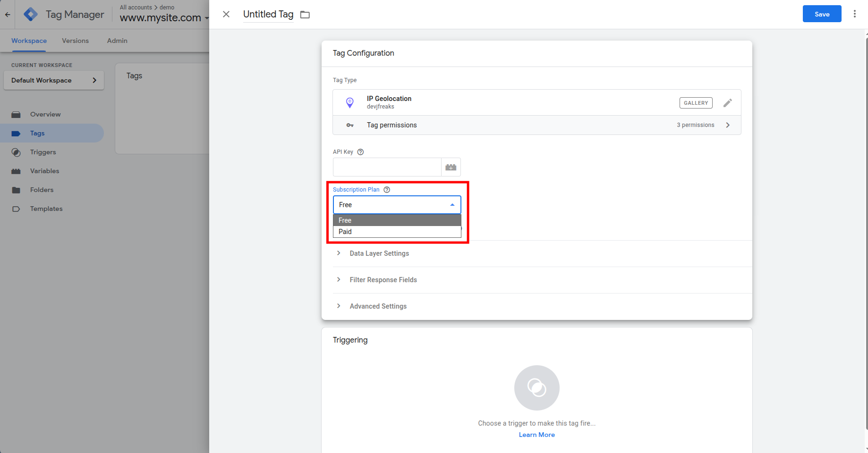Choose Free from the dropdown list

click(397, 220)
